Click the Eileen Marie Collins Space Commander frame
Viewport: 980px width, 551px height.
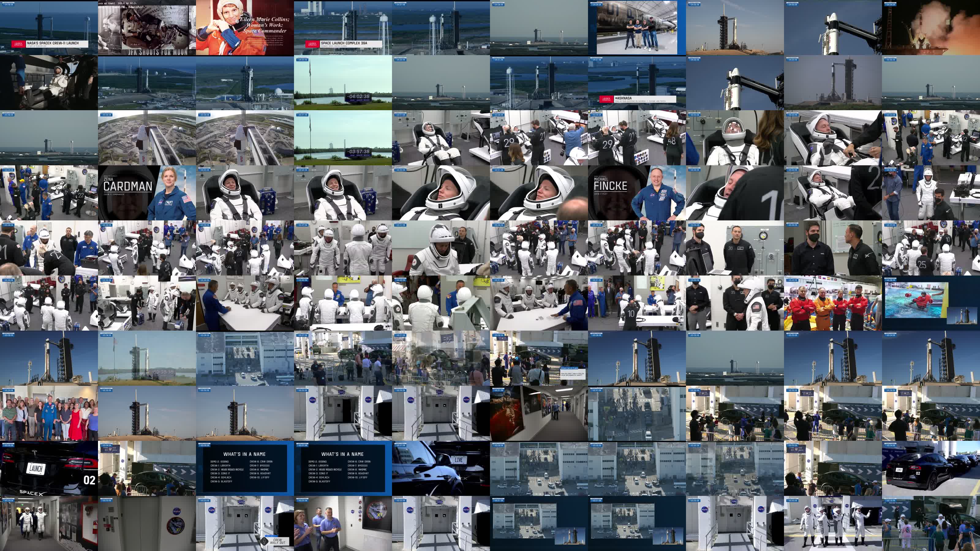(x=245, y=27)
